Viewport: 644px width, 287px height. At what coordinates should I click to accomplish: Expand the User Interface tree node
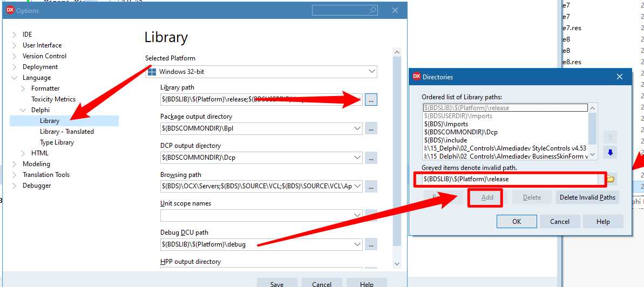click(x=15, y=45)
